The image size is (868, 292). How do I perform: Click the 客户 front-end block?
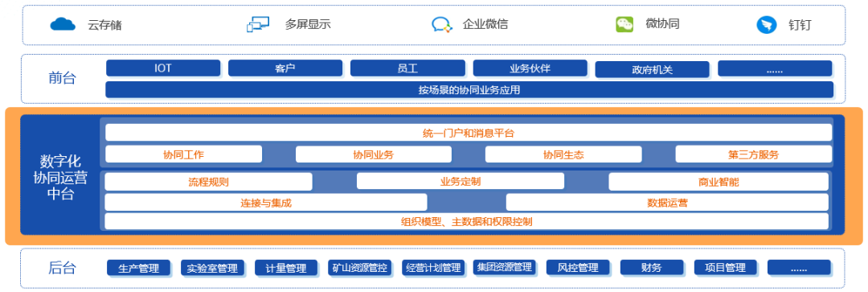tap(285, 68)
